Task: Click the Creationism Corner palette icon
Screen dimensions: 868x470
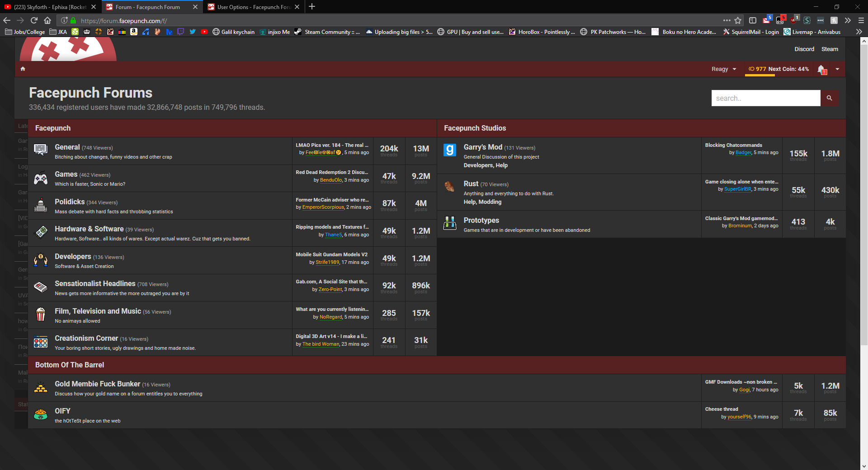Action: (x=41, y=342)
